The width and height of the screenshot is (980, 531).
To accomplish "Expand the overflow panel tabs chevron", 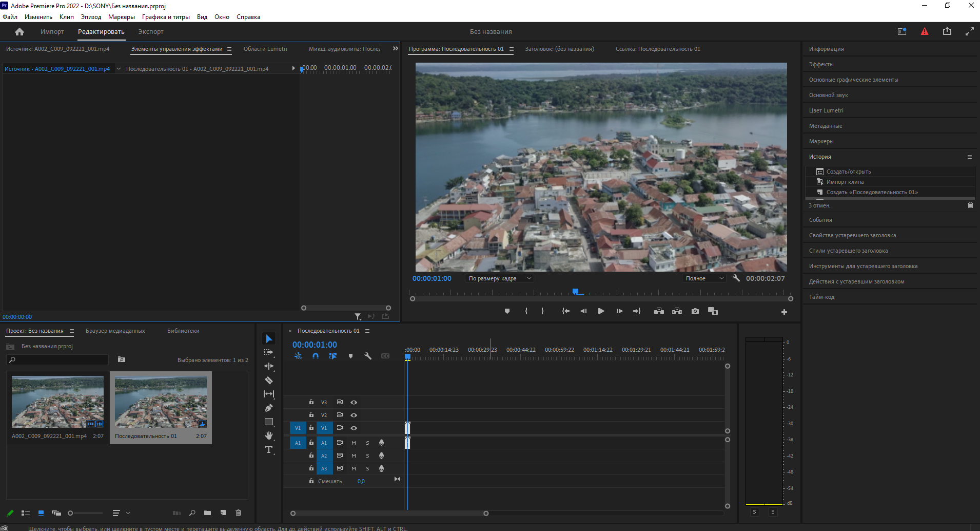I will [395, 49].
